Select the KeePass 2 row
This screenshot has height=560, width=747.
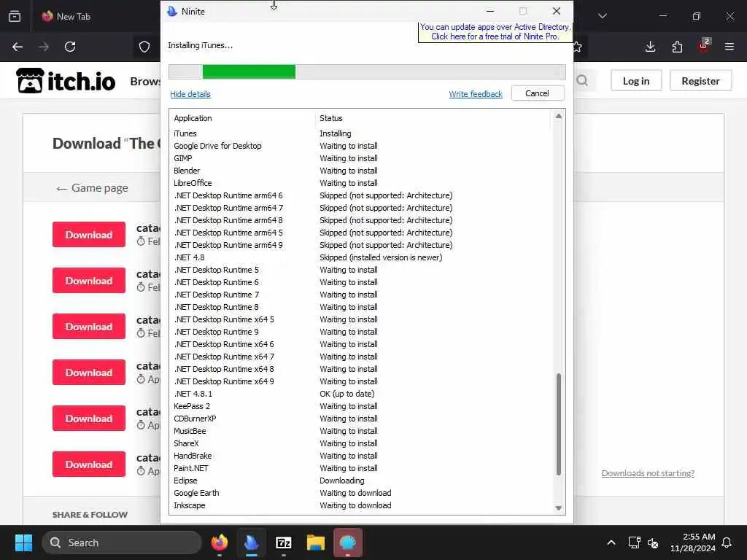coord(360,406)
